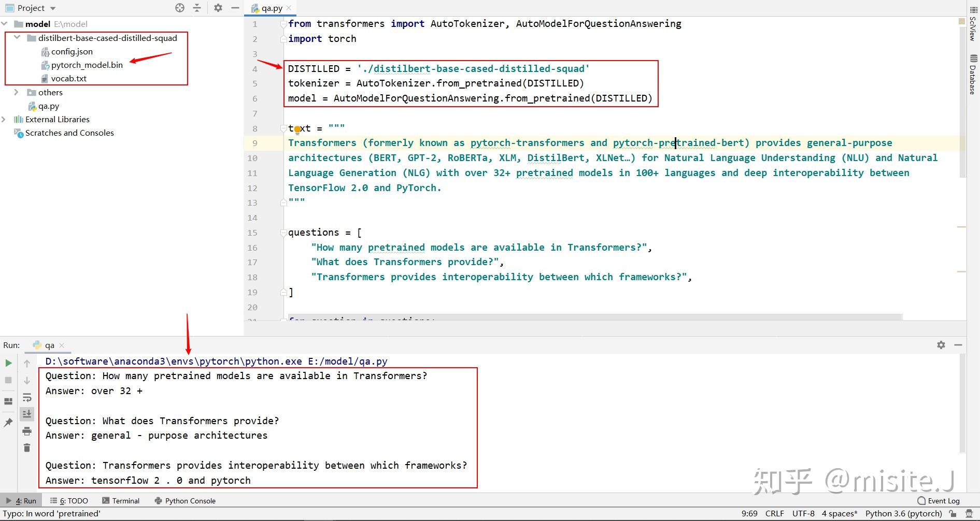Image resolution: width=980 pixels, height=521 pixels.
Task: Print the run console output
Action: pyautogui.click(x=27, y=431)
